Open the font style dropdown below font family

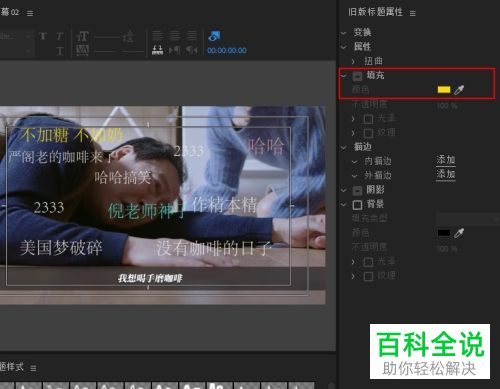[16, 51]
